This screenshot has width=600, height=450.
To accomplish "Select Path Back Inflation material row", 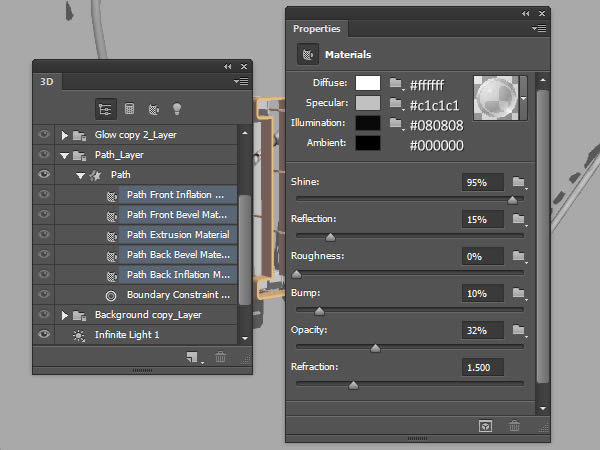I will click(178, 274).
